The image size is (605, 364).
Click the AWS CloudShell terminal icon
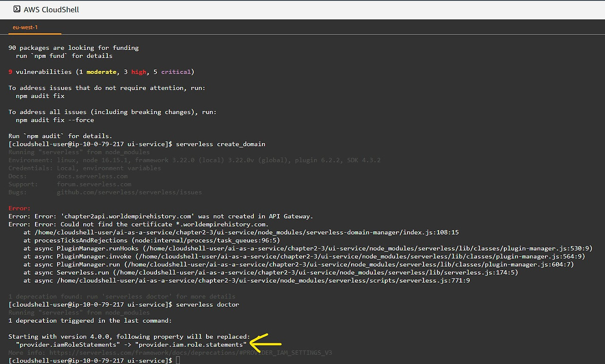tap(16, 9)
